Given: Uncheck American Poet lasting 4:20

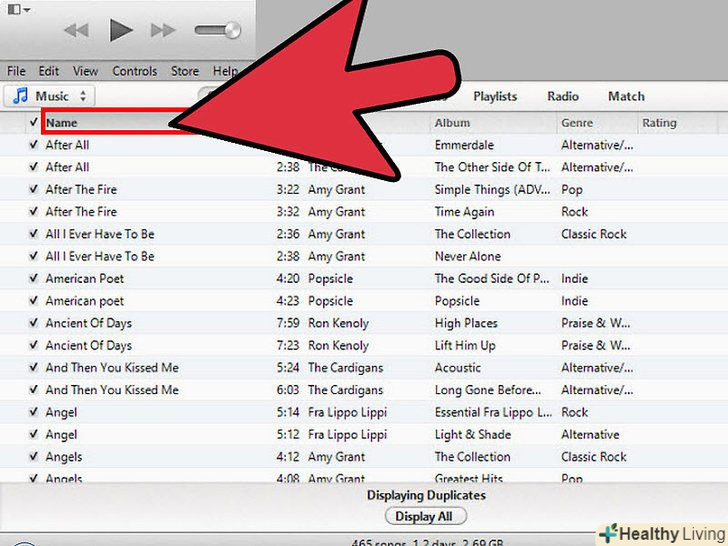Looking at the screenshot, I should (x=33, y=279).
